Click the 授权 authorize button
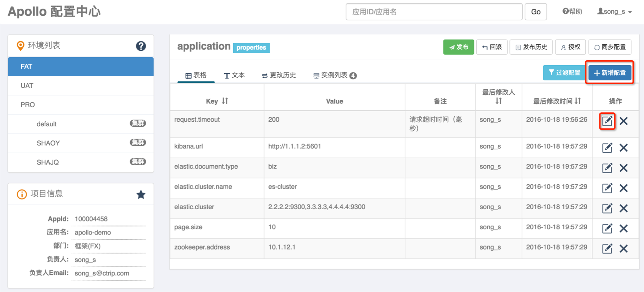Viewport: 644px width, 292px height. pyautogui.click(x=571, y=47)
